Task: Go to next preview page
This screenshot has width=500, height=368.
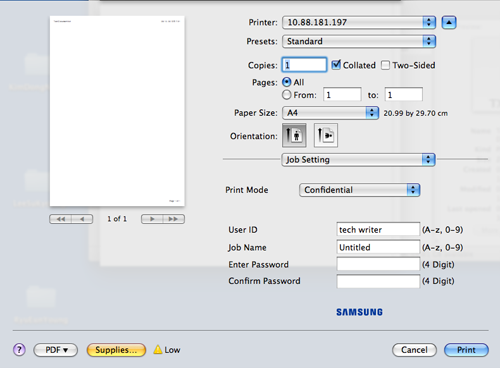Action: [152, 219]
